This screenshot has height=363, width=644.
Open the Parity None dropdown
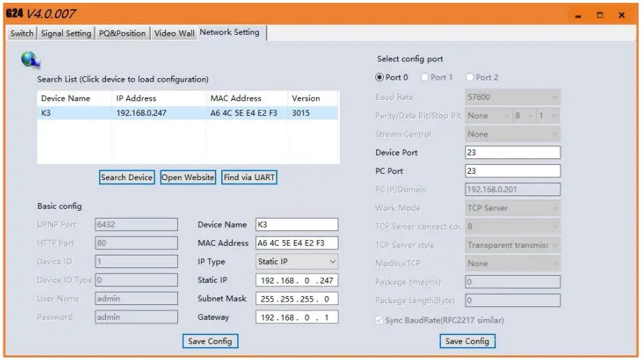point(488,116)
